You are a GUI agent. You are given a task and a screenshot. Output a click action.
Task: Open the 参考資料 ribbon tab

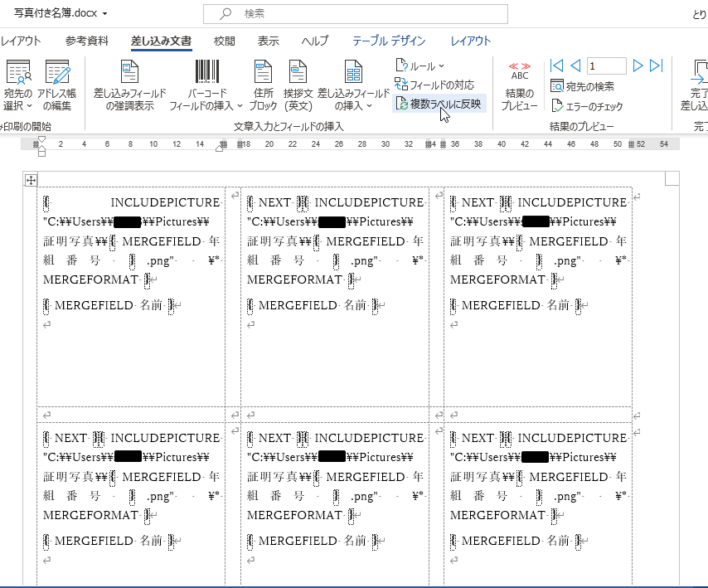[87, 41]
